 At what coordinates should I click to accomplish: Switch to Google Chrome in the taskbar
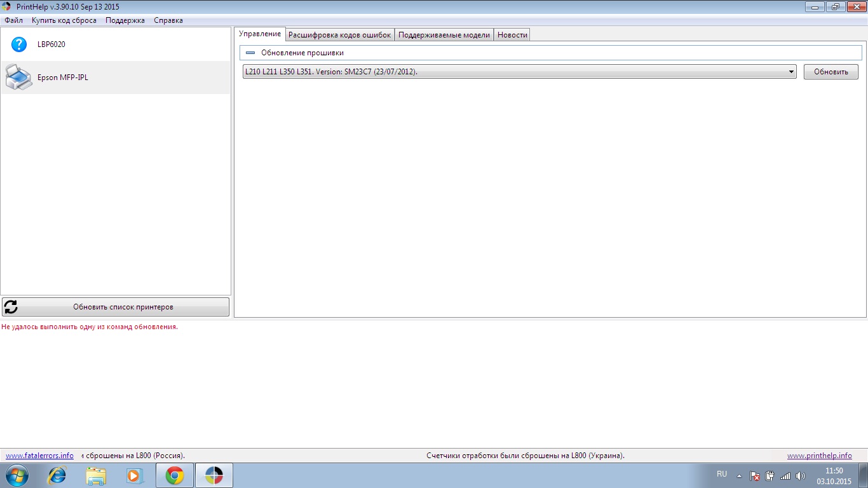click(175, 475)
